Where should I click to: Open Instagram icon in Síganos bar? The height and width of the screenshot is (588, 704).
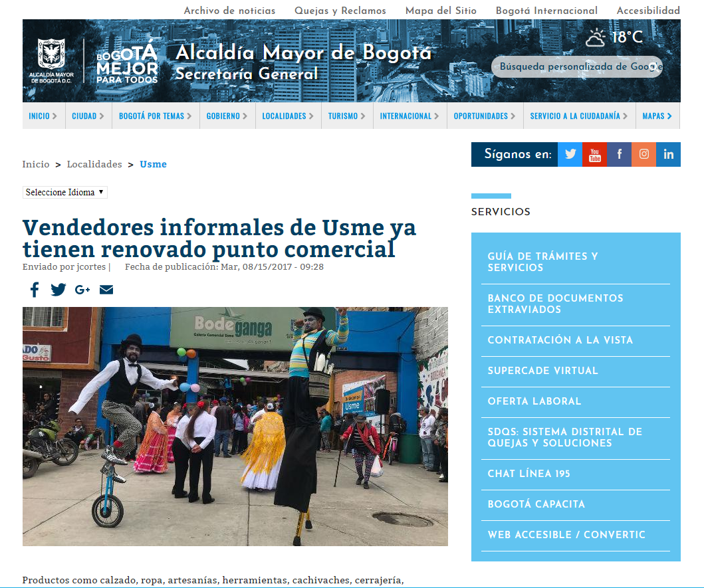(644, 154)
